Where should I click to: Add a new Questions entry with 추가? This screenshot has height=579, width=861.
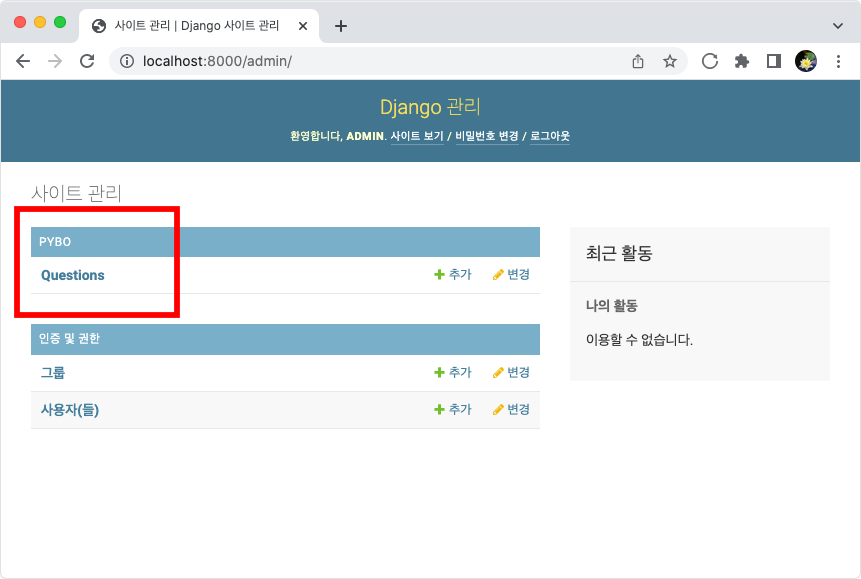point(452,274)
